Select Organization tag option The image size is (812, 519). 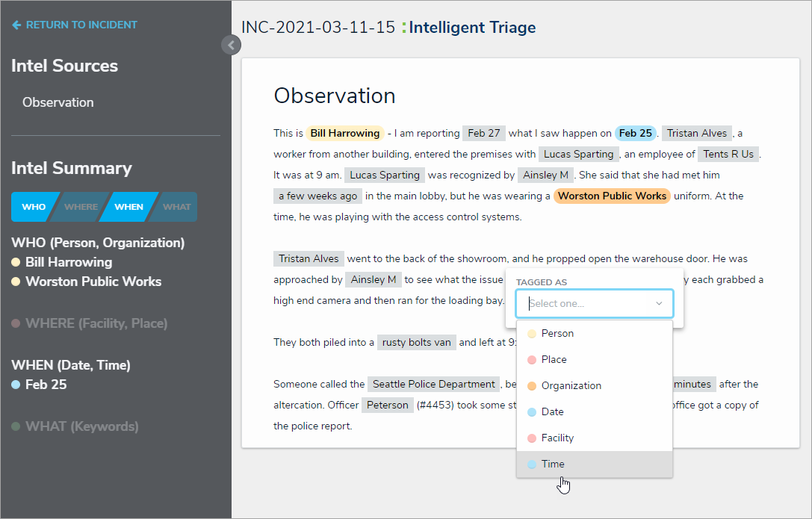(x=571, y=385)
